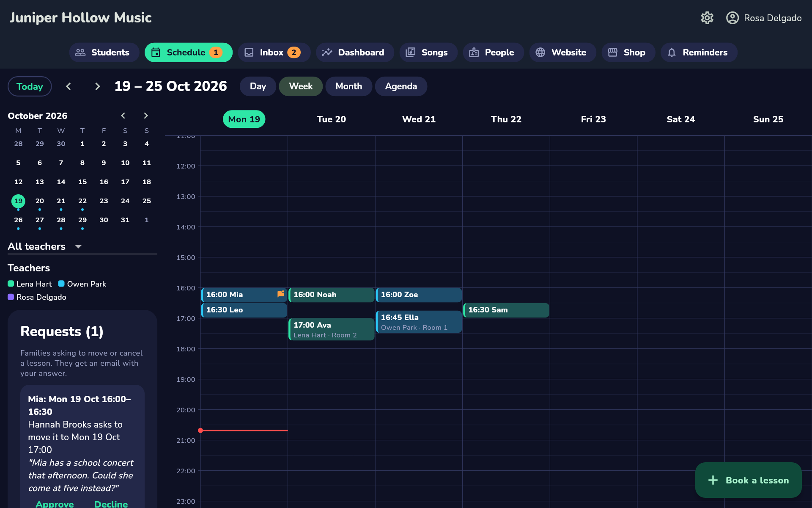Open the 16:45 Ella lesson
This screenshot has width=812, height=508.
click(419, 322)
